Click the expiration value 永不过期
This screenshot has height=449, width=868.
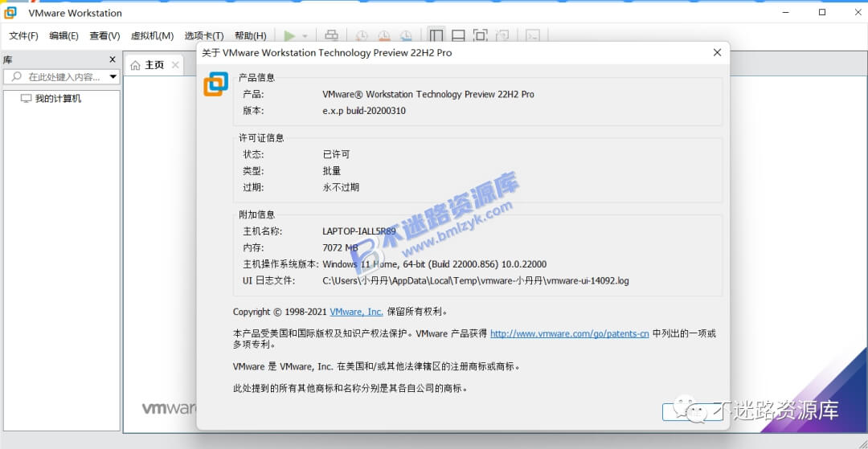pyautogui.click(x=341, y=187)
